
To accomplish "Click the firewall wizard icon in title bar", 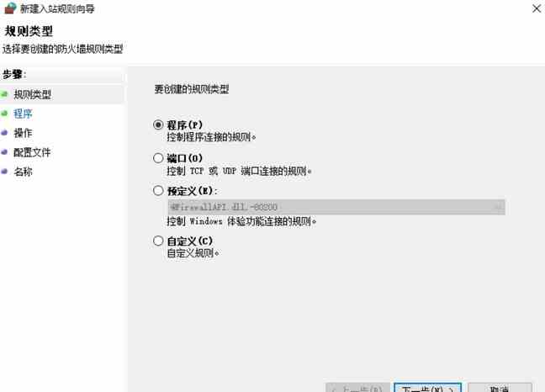I will (10, 8).
